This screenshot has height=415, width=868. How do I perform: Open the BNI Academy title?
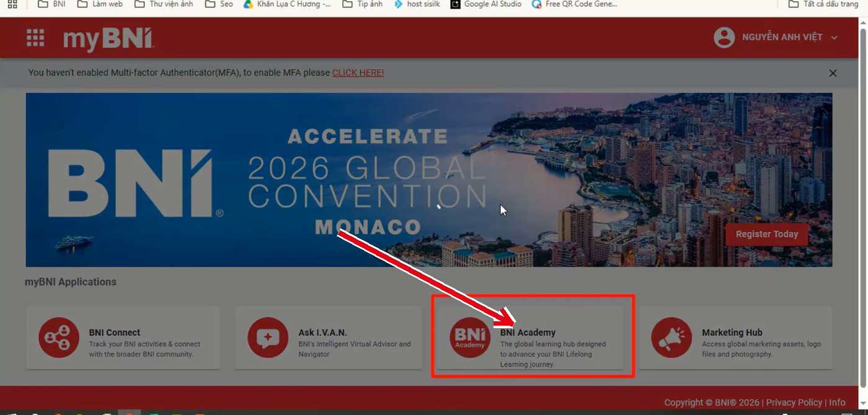pyautogui.click(x=528, y=332)
